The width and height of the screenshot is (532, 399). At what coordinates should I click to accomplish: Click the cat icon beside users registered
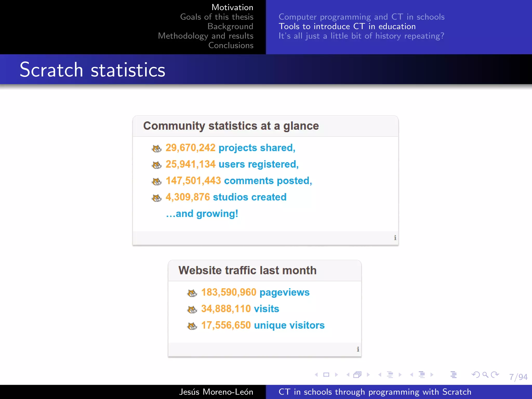pyautogui.click(x=157, y=165)
